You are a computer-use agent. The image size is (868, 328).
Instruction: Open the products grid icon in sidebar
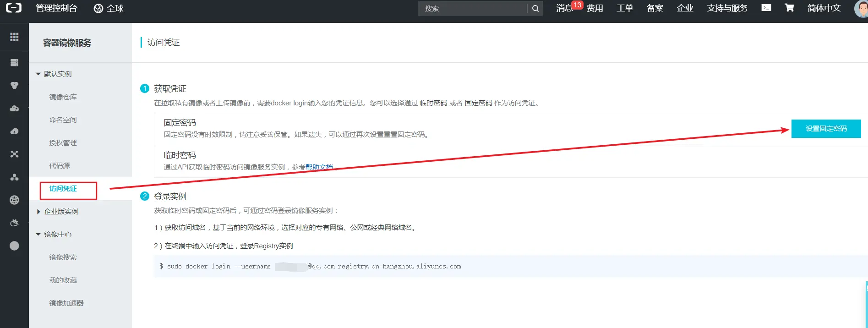tap(14, 37)
